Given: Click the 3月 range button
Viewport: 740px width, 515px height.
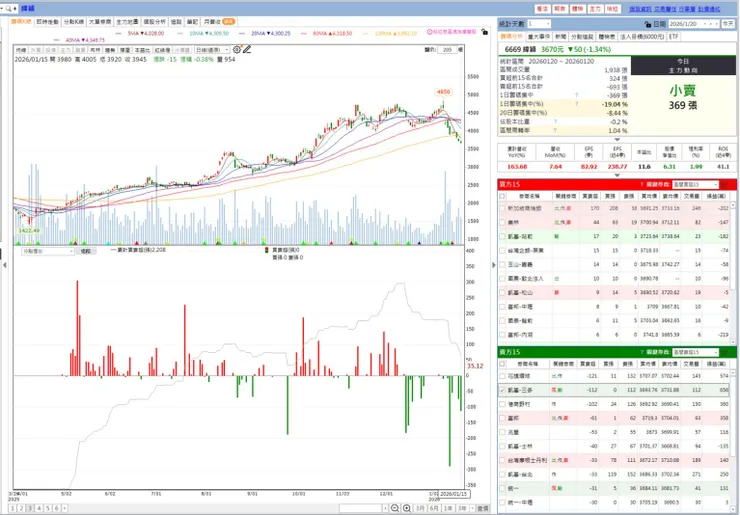Looking at the screenshot, I should (x=420, y=508).
